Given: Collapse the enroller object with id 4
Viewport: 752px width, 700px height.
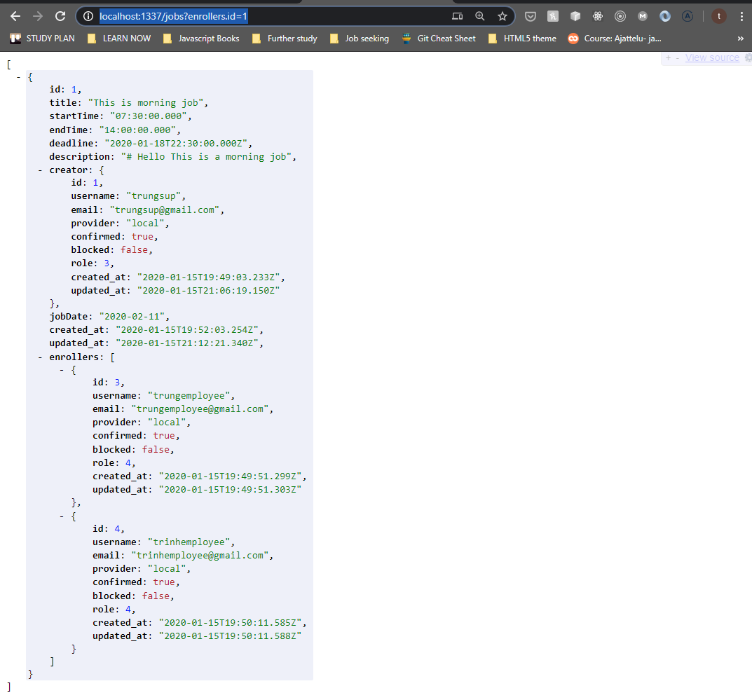Looking at the screenshot, I should pos(62,516).
